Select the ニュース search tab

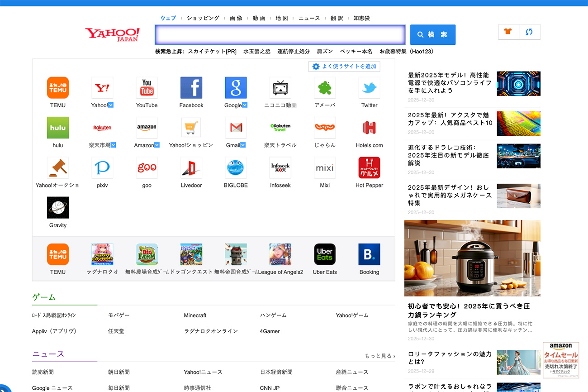tap(309, 18)
